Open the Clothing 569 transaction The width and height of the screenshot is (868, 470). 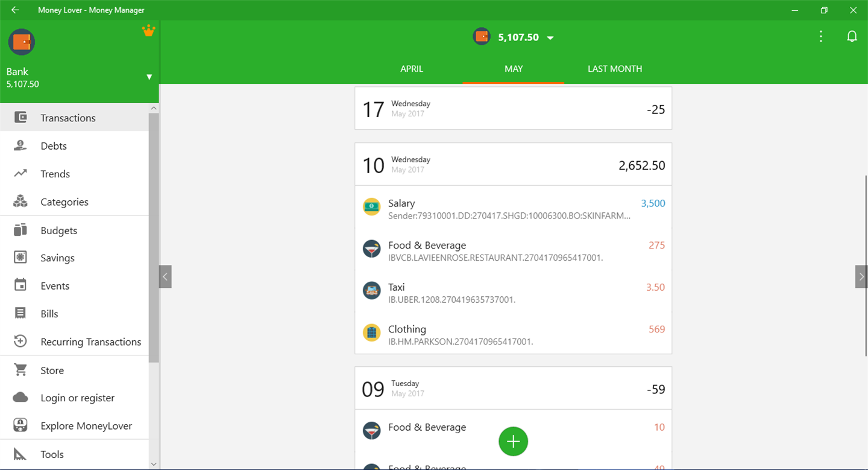[x=513, y=335]
